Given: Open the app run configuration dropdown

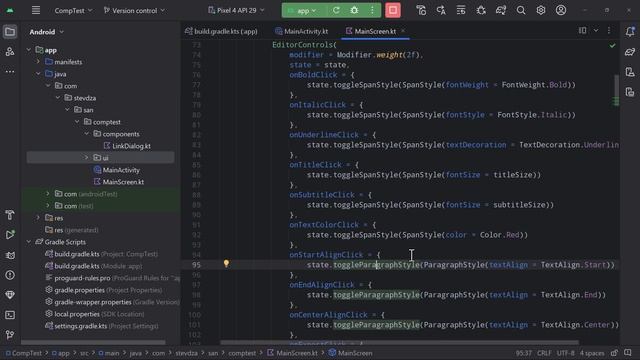Looking at the screenshot, I should (x=303, y=11).
